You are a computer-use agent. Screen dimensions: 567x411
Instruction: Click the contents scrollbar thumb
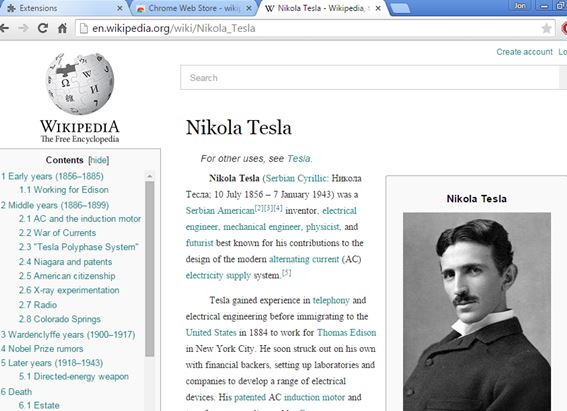coord(150,269)
